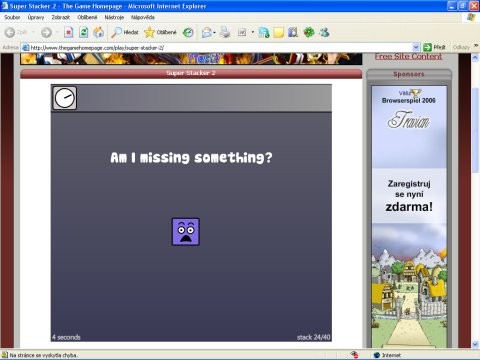Click the page icon beside the URL

(25, 48)
